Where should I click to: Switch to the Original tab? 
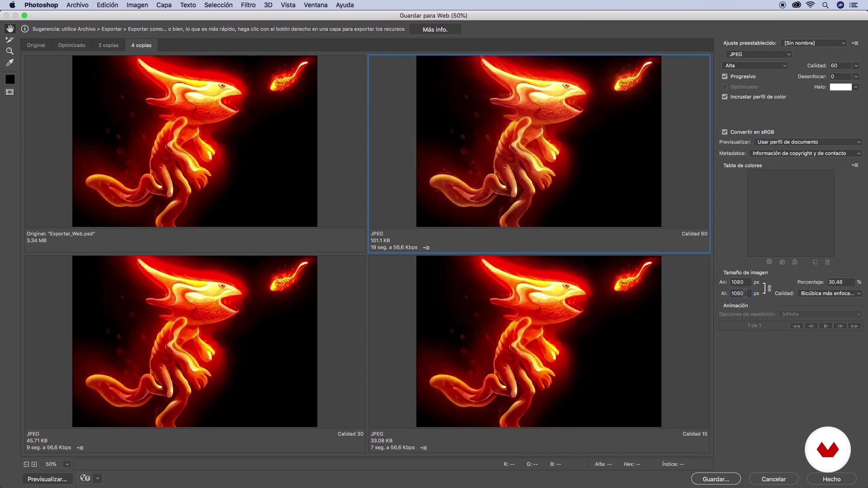click(x=36, y=46)
